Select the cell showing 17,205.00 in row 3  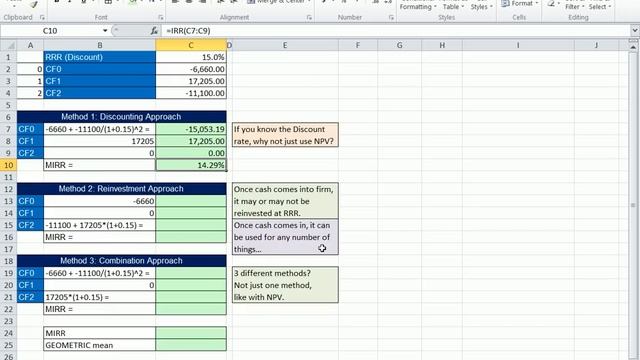[x=191, y=81]
